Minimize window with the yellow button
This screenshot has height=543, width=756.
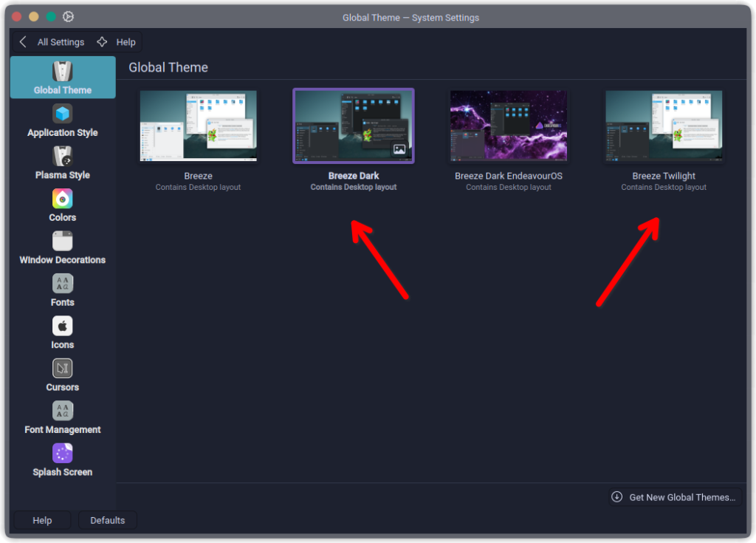34,16
